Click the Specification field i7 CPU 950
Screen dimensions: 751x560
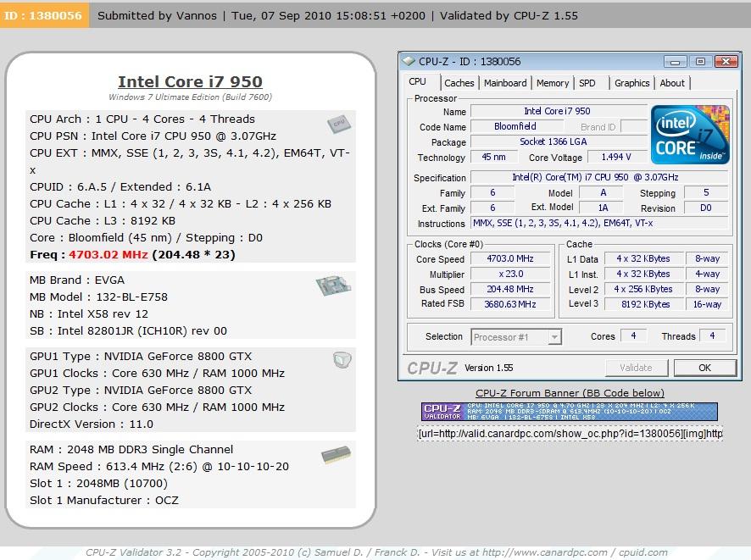[x=599, y=177]
